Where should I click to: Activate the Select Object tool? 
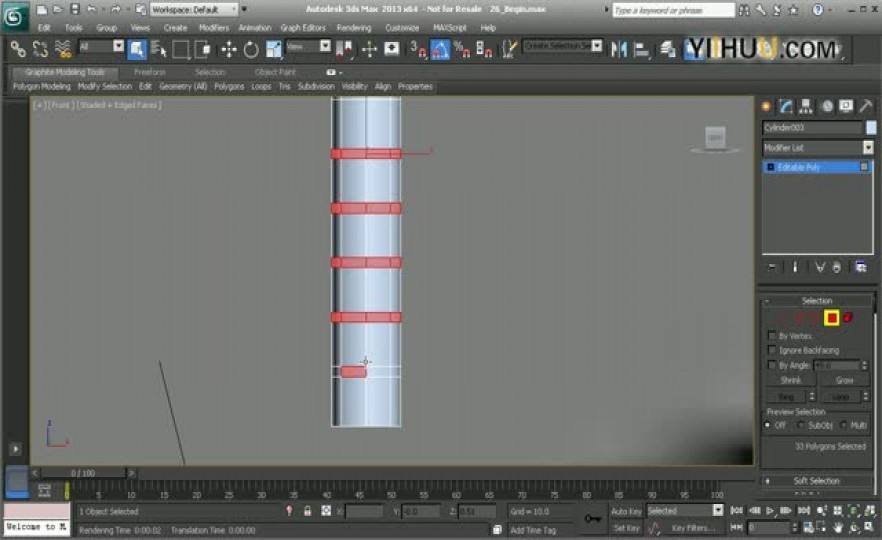point(137,50)
